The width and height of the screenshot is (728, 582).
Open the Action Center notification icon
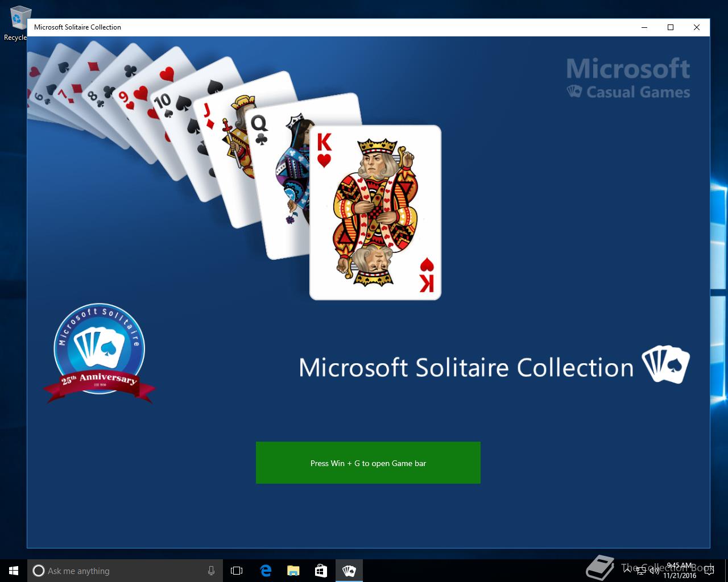point(709,571)
